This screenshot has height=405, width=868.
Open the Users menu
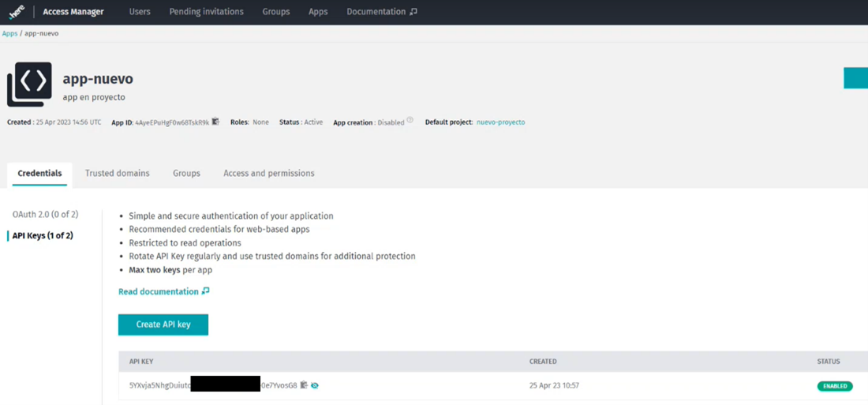pos(140,12)
